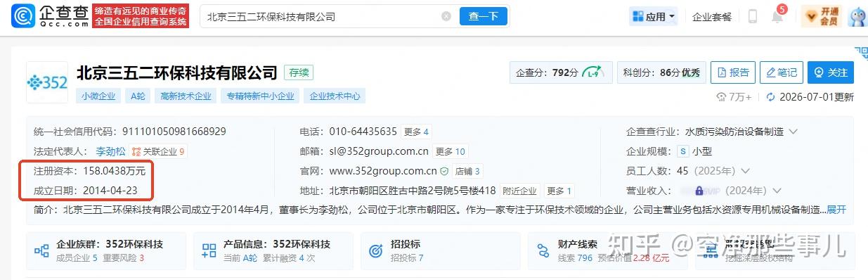868x280 pixels.
Task: Click the 招投标 target icon
Action: (x=376, y=250)
